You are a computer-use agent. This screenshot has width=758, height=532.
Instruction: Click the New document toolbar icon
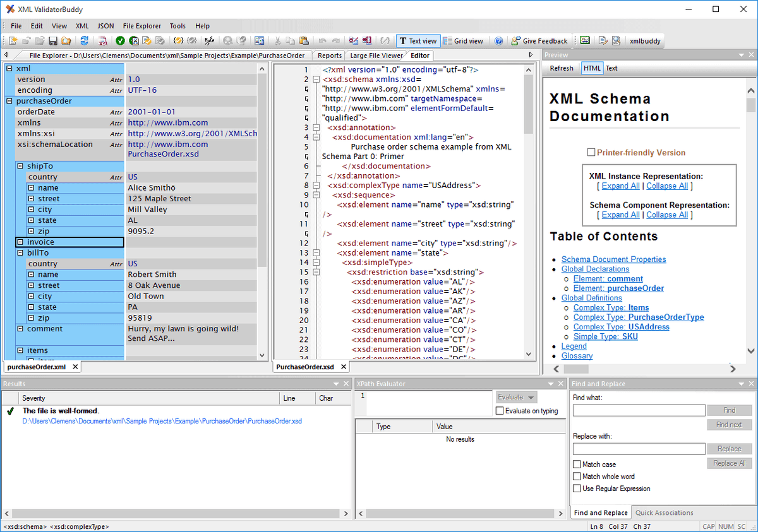13,41
